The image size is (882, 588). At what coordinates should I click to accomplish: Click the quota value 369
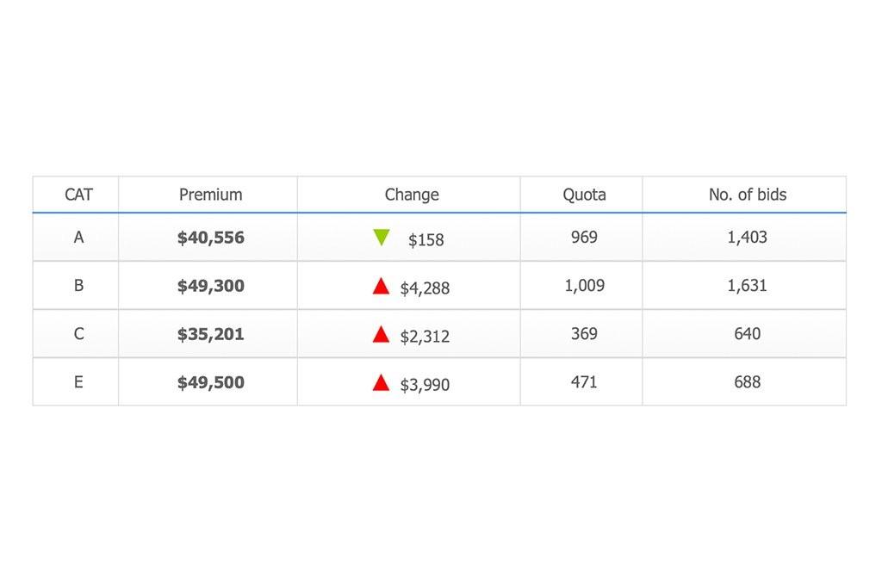click(584, 334)
